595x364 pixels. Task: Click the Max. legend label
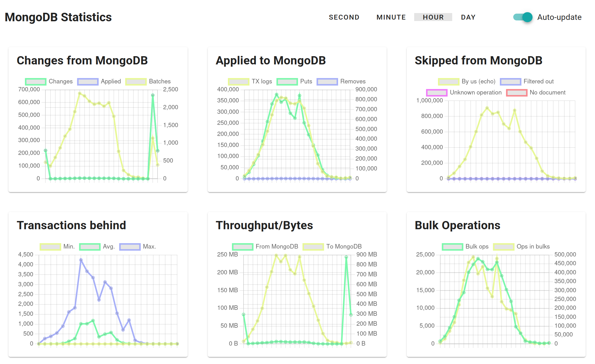(x=150, y=247)
